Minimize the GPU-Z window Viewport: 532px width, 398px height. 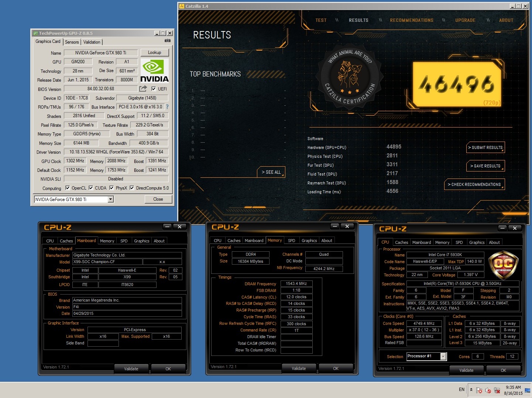pos(157,33)
